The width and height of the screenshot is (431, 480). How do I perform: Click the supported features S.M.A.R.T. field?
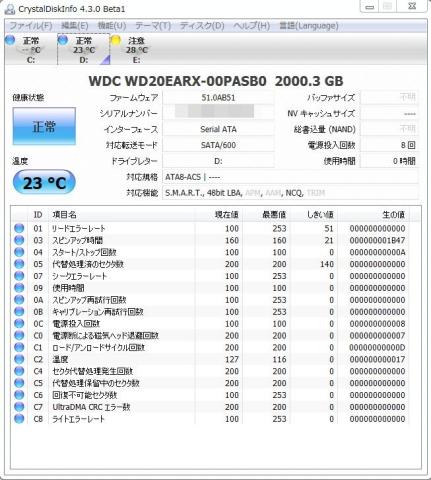coord(290,193)
